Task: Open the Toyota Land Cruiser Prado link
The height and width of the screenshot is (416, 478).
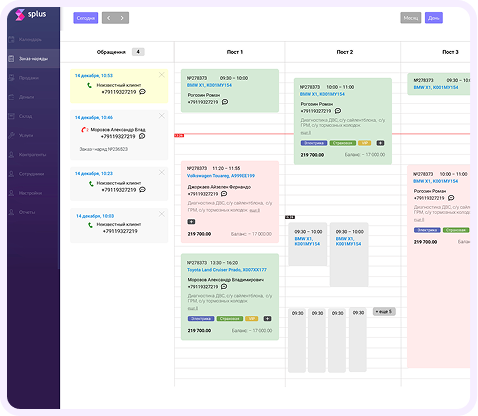Action: pyautogui.click(x=227, y=270)
